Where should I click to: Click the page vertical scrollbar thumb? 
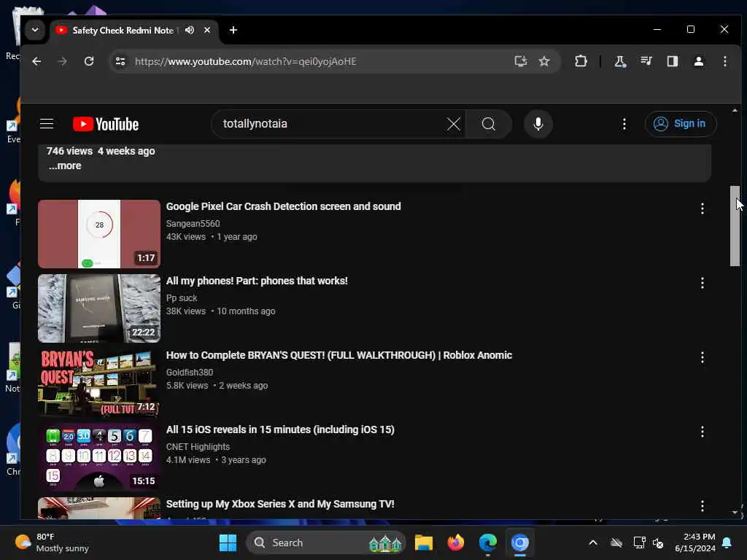point(735,226)
